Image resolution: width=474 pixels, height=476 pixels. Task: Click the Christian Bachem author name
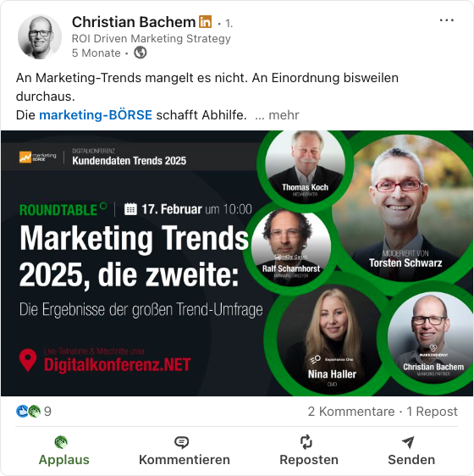(x=134, y=22)
